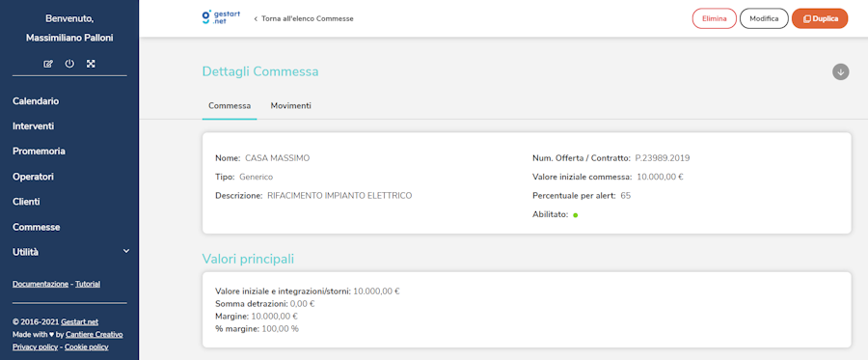
Task: Click the gestart.net logo
Action: pos(221,17)
